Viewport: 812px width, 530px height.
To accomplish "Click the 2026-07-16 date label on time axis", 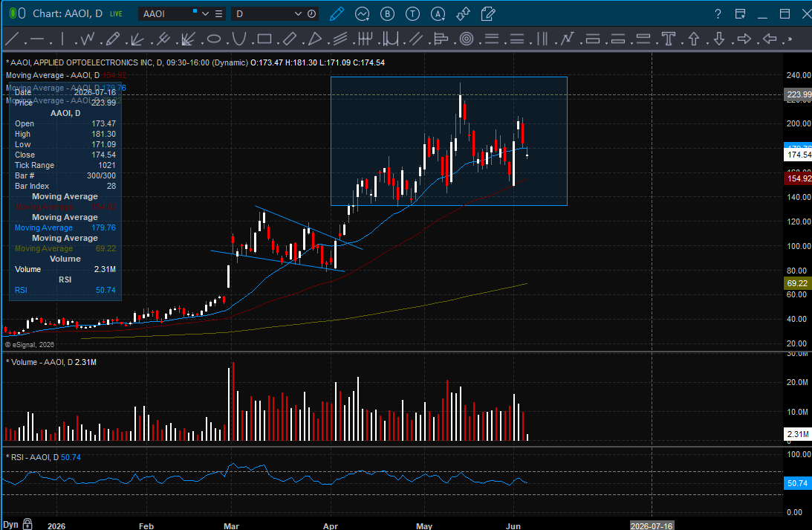I will [652, 526].
